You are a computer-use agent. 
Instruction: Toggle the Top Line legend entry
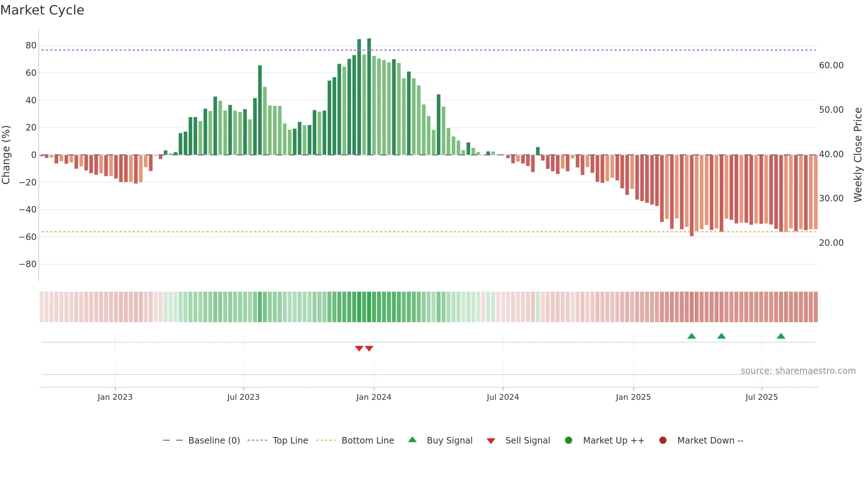tap(278, 440)
